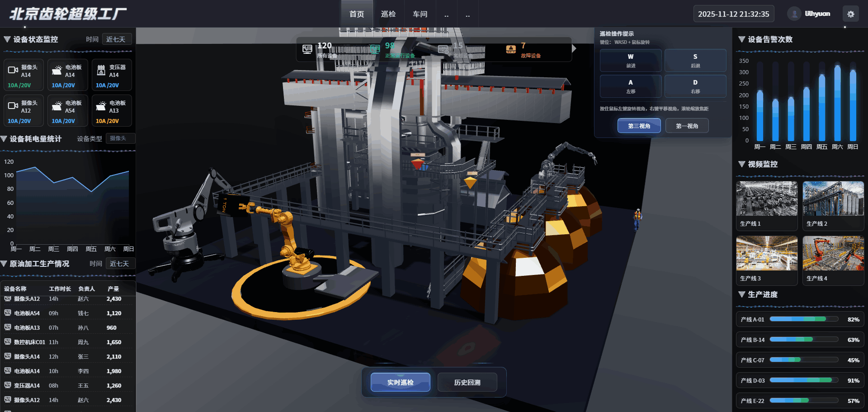
Task: Click the 摄像头 A14 camera icon
Action: pyautogui.click(x=13, y=70)
